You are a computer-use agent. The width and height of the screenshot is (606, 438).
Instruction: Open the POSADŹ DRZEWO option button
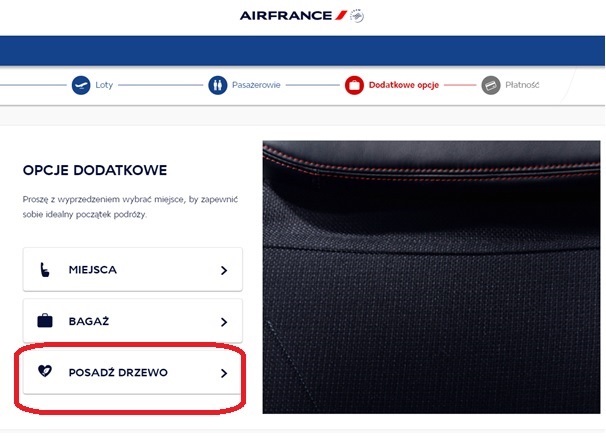click(132, 373)
